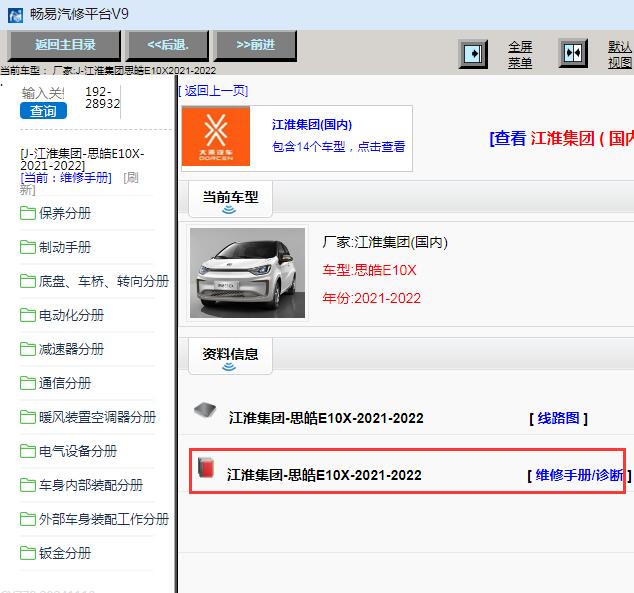
Task: Click 包含14个车型,点击查看 link
Action: (x=339, y=146)
